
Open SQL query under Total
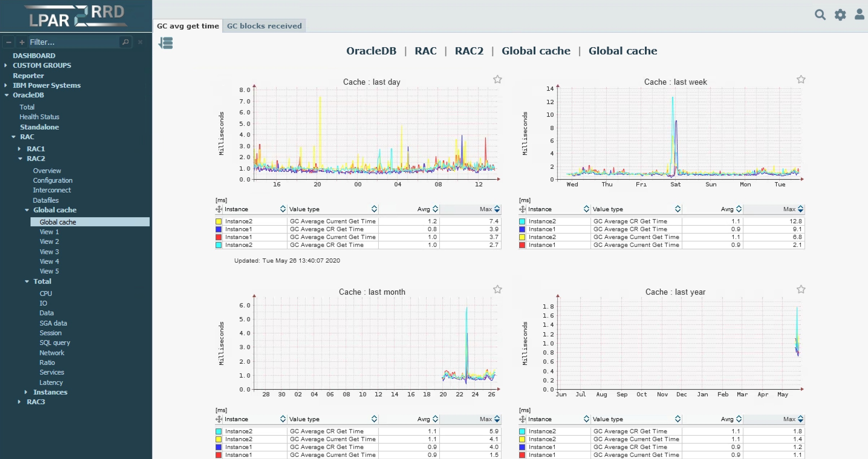[55, 343]
